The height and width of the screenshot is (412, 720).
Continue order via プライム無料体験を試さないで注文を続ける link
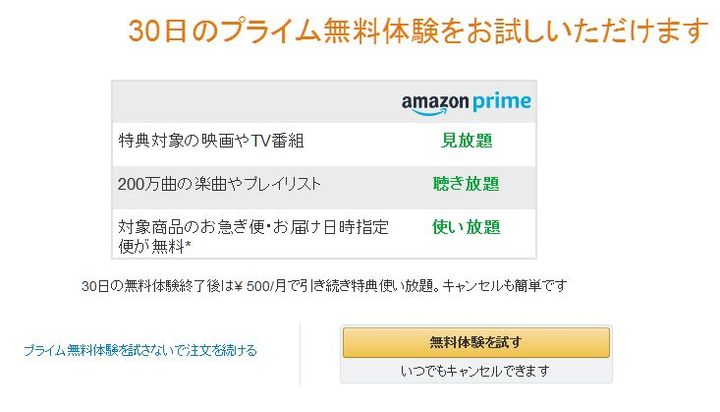[140, 350]
